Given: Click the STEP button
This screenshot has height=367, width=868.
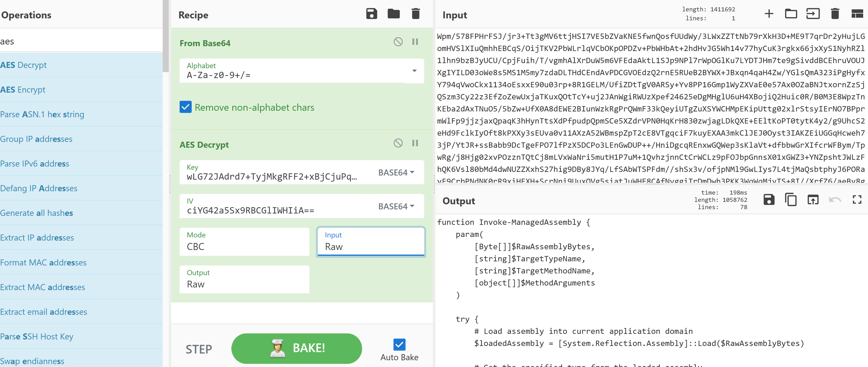Looking at the screenshot, I should pyautogui.click(x=199, y=349).
